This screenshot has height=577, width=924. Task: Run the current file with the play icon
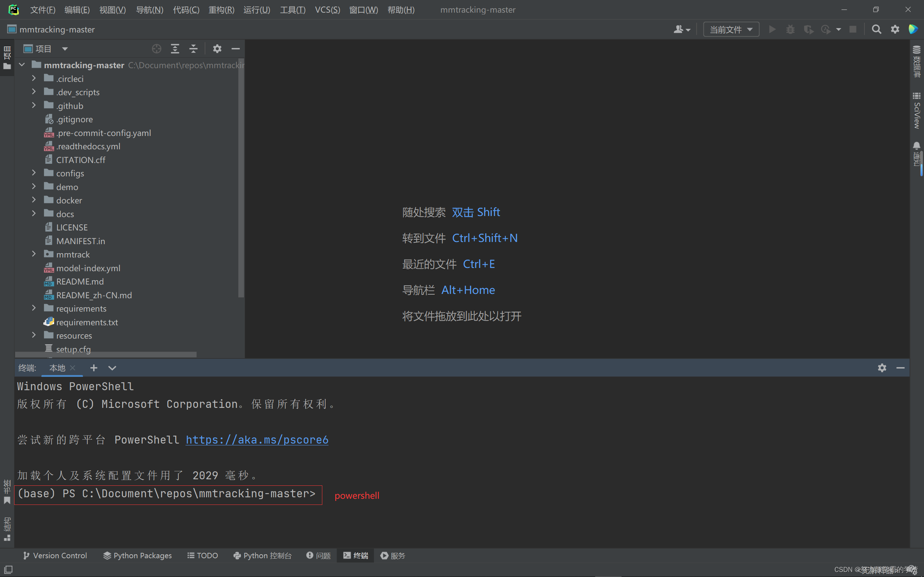[772, 29]
